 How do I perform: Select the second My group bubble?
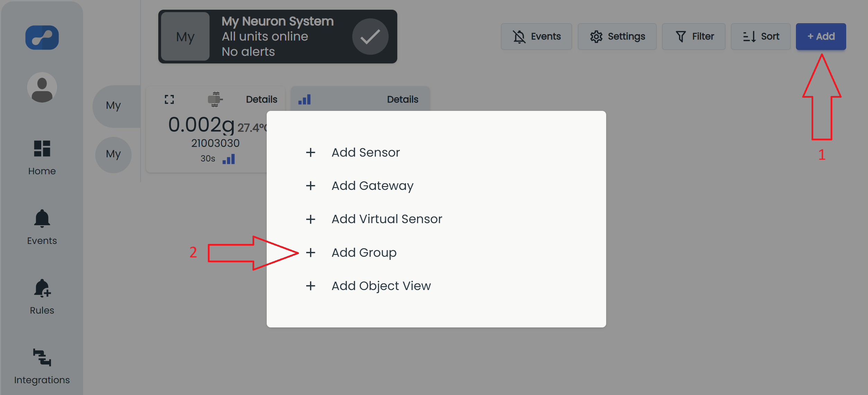click(113, 155)
